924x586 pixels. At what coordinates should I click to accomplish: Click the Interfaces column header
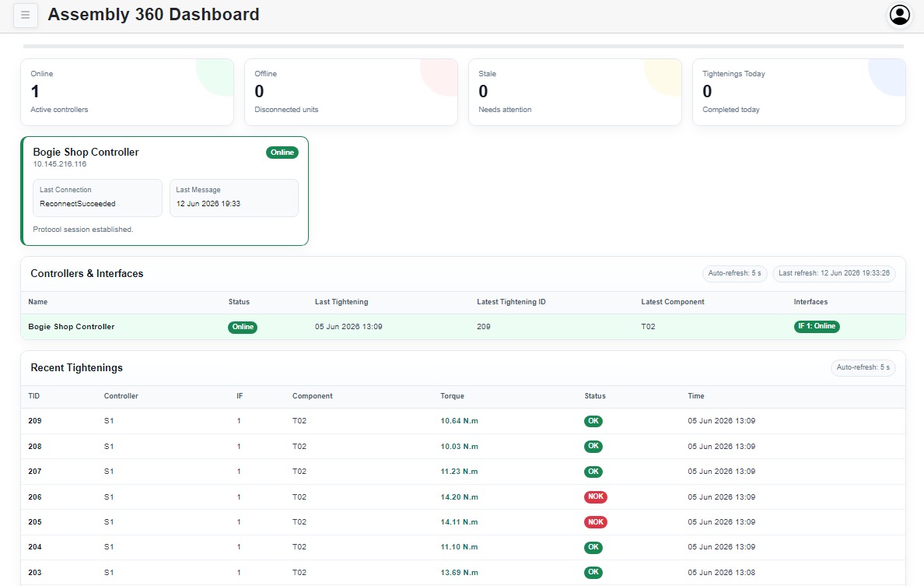pyautogui.click(x=810, y=302)
